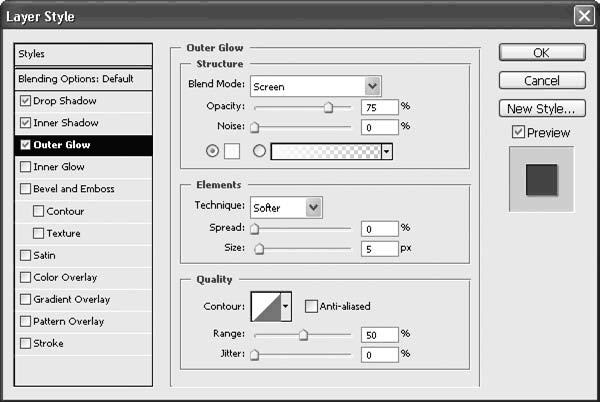Toggle the Preview checkbox
Viewport: 600px width, 402px height.
[517, 132]
